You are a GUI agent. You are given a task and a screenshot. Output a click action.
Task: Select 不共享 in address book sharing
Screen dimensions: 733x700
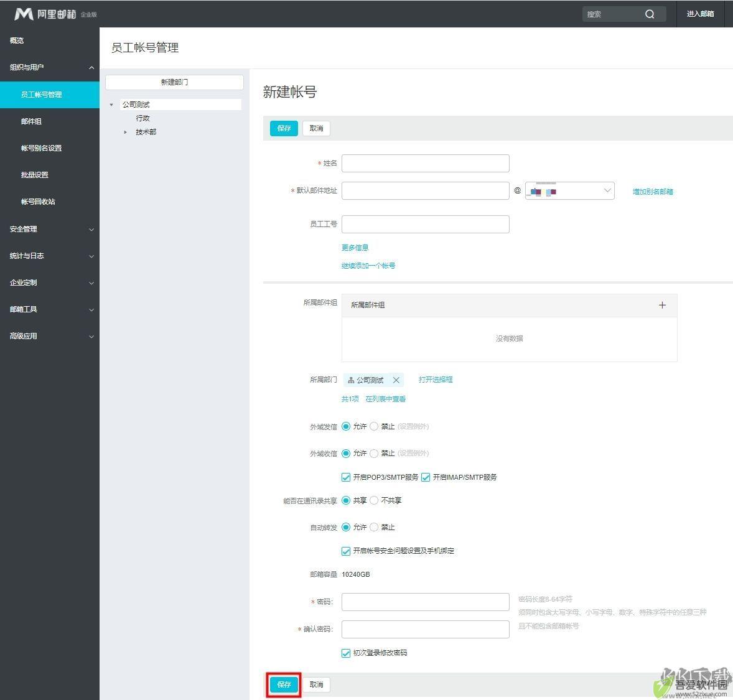pyautogui.click(x=374, y=500)
